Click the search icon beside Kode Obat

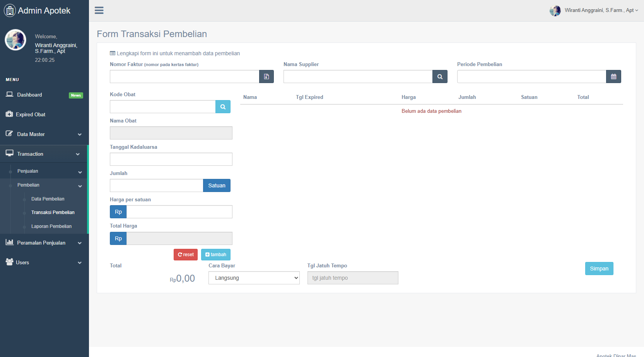coord(223,107)
